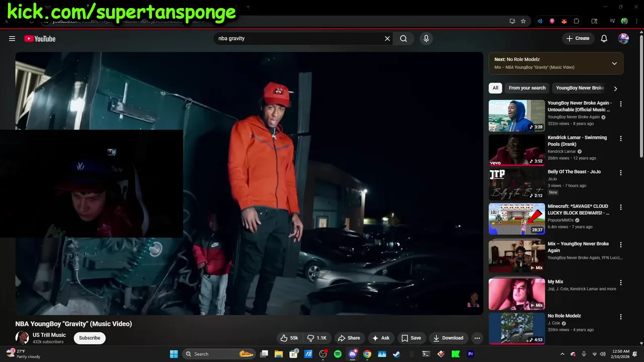This screenshot has width=644, height=362.
Task: Expand the 'Next: No Role Modelz' playlist panel
Action: [x=614, y=63]
